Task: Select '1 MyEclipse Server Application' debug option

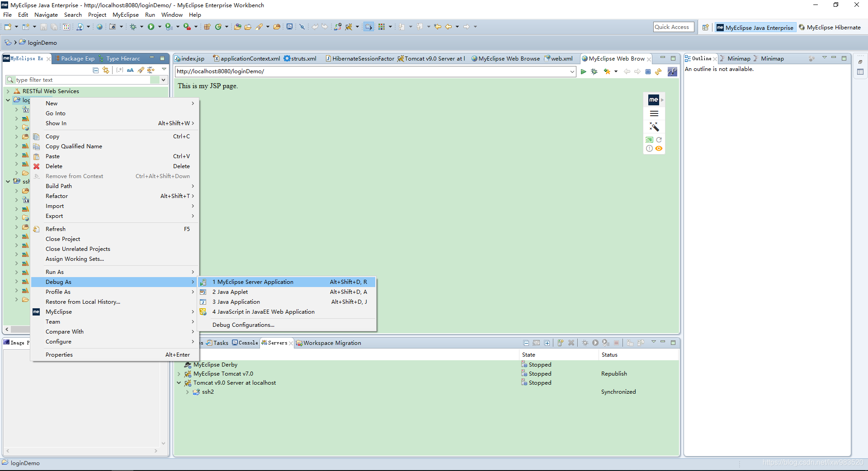Action: 287,282
